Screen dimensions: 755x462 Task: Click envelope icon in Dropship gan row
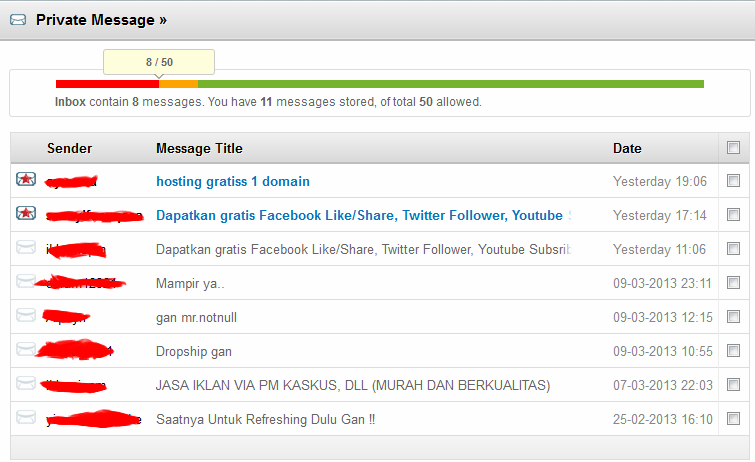(26, 349)
